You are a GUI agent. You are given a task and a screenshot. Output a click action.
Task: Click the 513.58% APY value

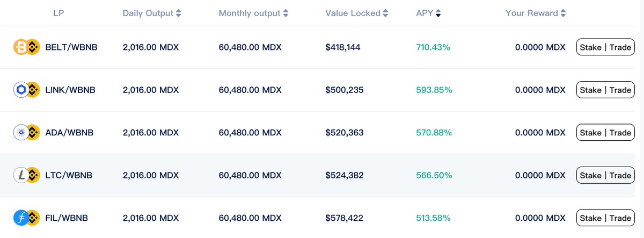433,218
